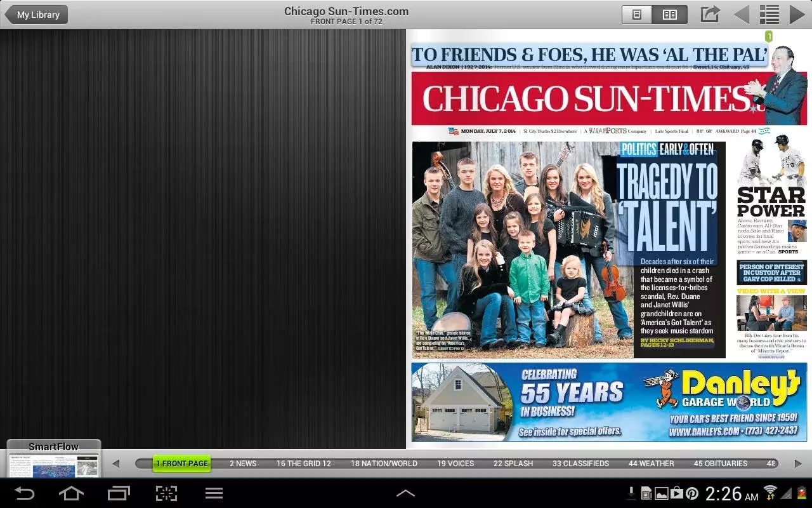Open the 'AL THE PAL' headline article
Image resolution: width=812 pixels, height=508 pixels.
(x=589, y=55)
